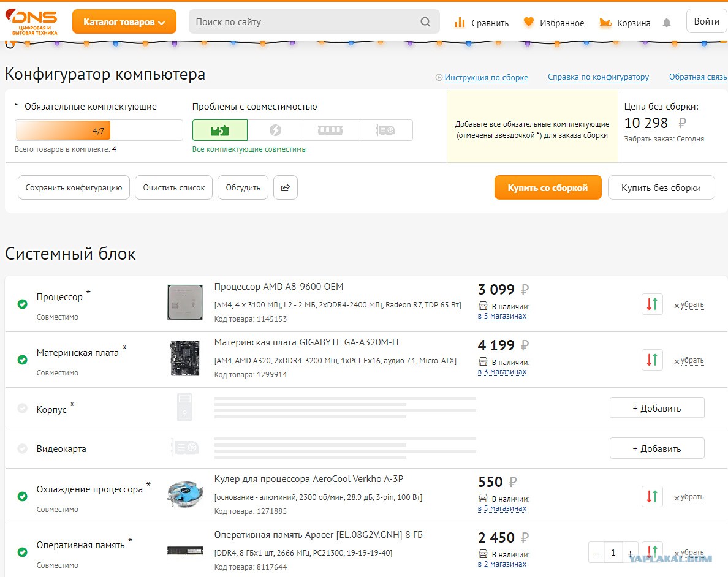The image size is (728, 577).
Task: Open Материнская плата GIGABYTE GA-A320M-H title
Action: pos(306,342)
